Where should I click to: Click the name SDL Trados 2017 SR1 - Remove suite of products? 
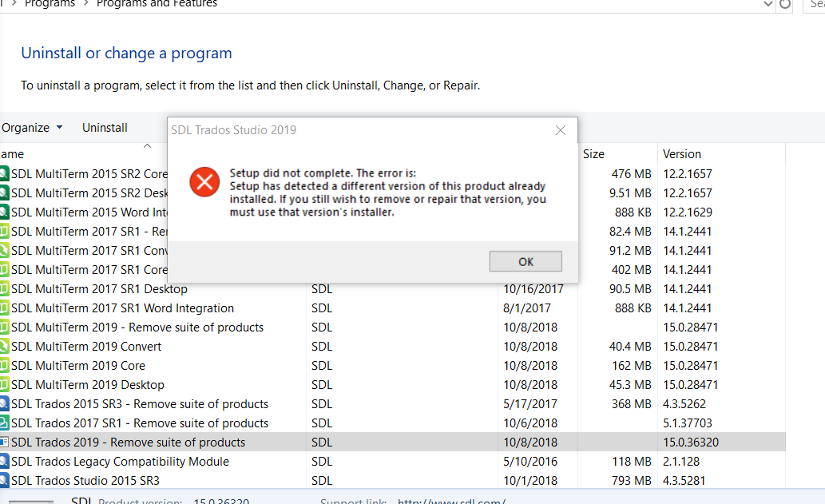140,423
